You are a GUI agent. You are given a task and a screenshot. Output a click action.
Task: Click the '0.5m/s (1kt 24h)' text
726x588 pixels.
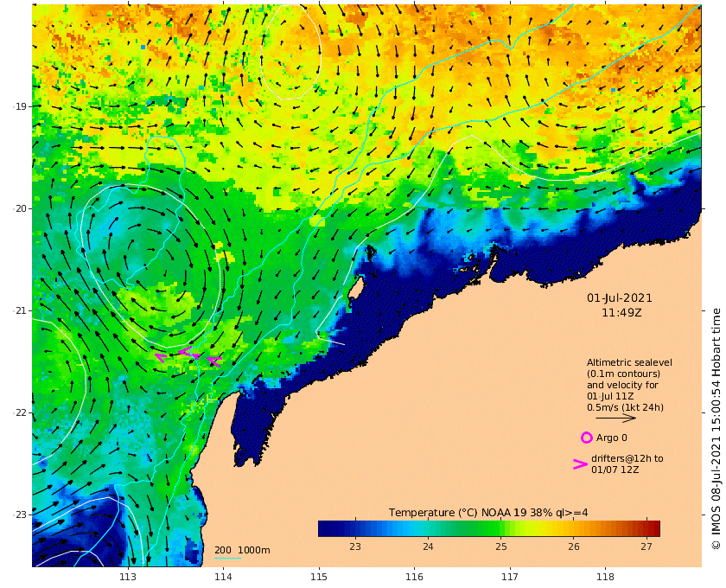click(x=625, y=407)
